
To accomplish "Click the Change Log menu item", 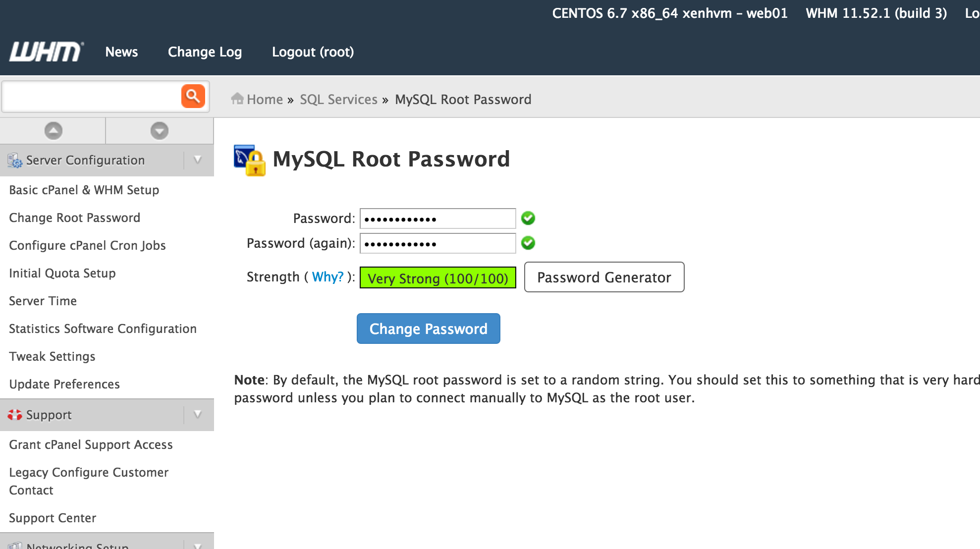I will click(x=205, y=52).
